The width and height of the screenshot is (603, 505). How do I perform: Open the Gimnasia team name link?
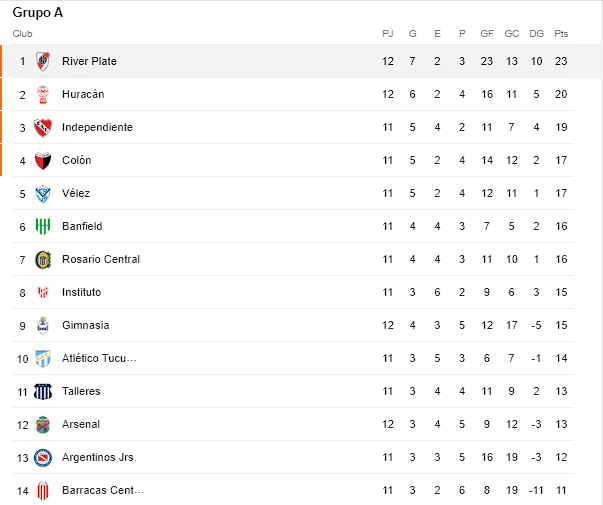coord(85,325)
